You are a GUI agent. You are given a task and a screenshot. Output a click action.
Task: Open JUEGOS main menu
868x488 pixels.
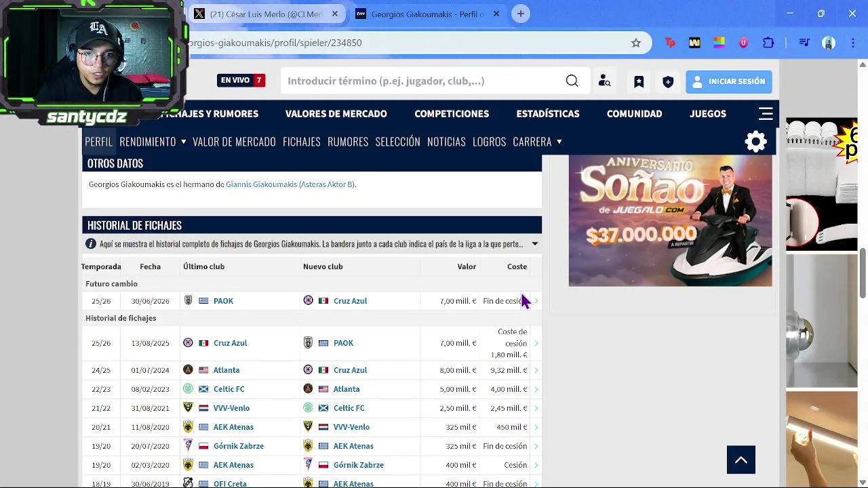click(708, 114)
